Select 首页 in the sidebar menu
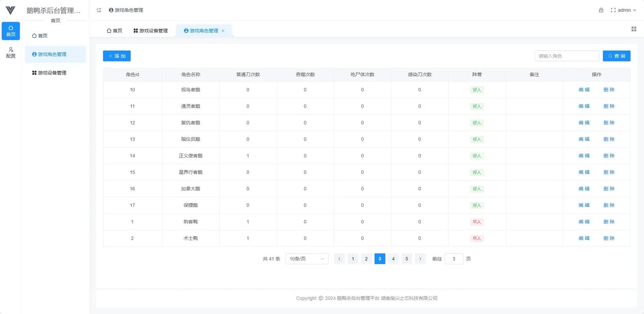This screenshot has height=314, width=644. [x=55, y=36]
